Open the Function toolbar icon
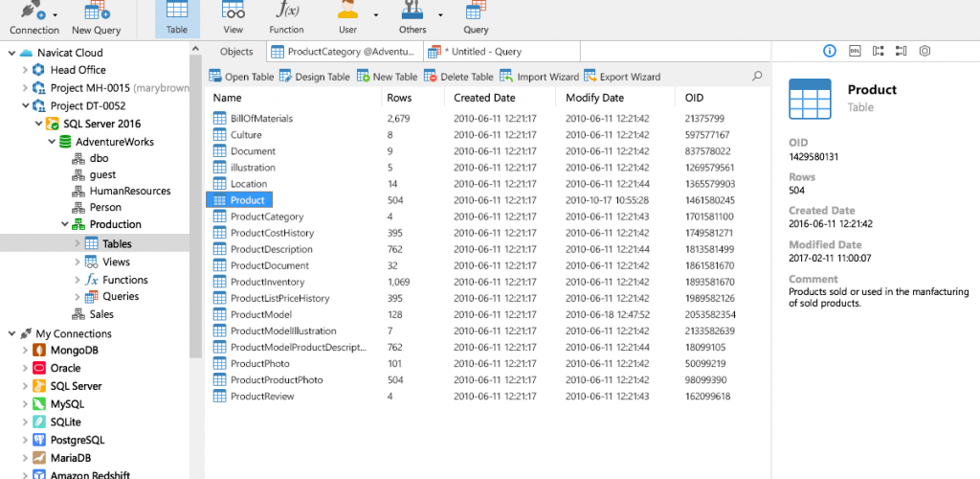The height and width of the screenshot is (479, 980). tap(286, 11)
